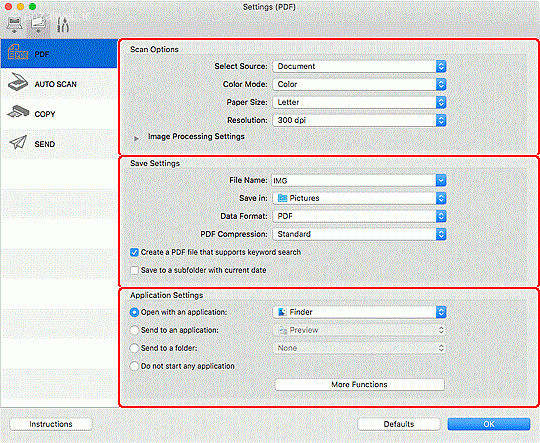This screenshot has width=540, height=443.
Task: Click the Save Settings heading
Action: pyautogui.click(x=155, y=163)
